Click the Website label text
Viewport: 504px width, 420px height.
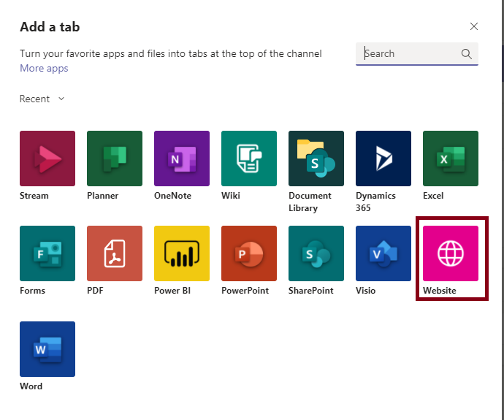click(440, 291)
